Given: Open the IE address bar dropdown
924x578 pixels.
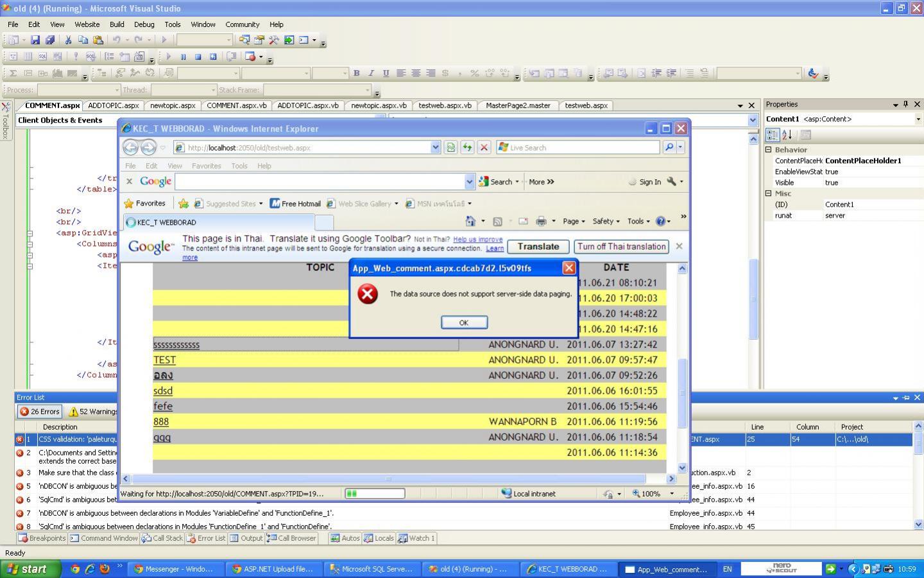Looking at the screenshot, I should (435, 148).
